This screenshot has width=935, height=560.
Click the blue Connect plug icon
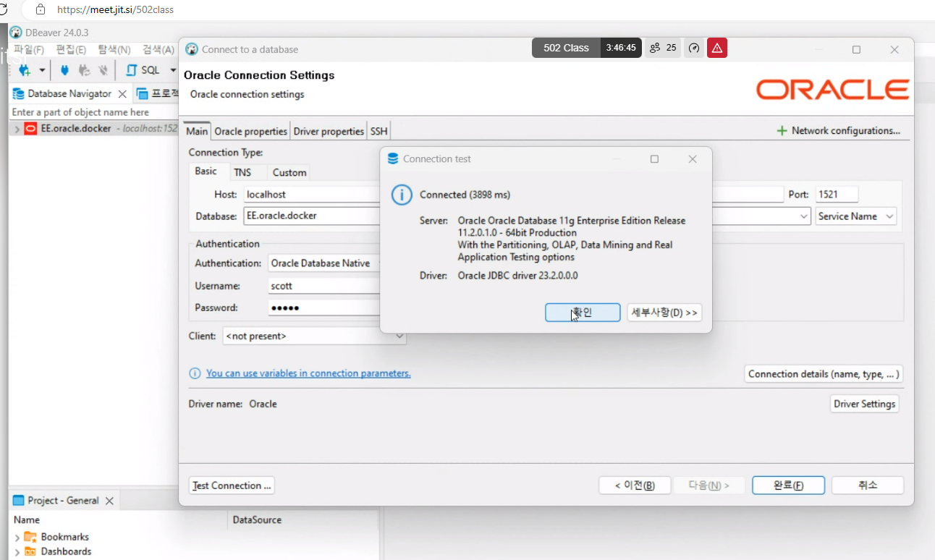64,70
